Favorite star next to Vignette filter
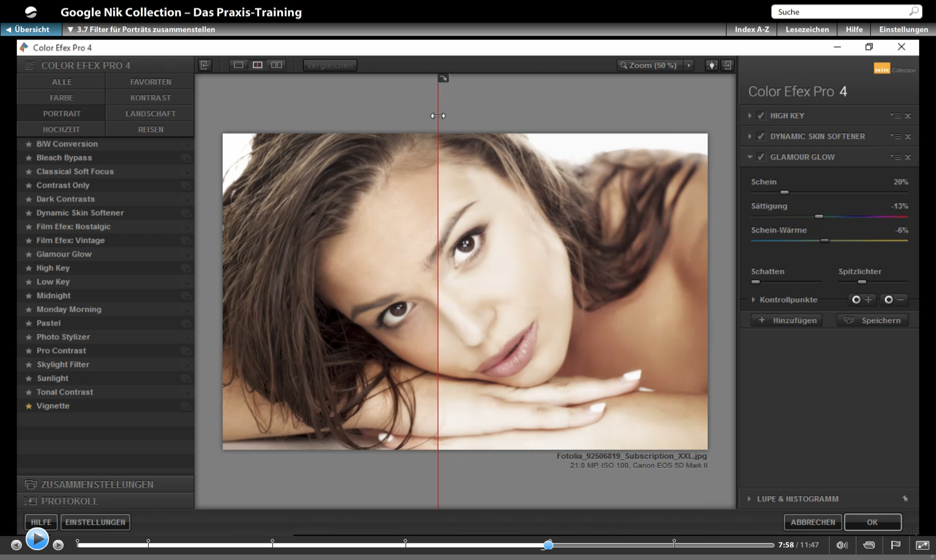This screenshot has height=560, width=936. click(x=28, y=406)
